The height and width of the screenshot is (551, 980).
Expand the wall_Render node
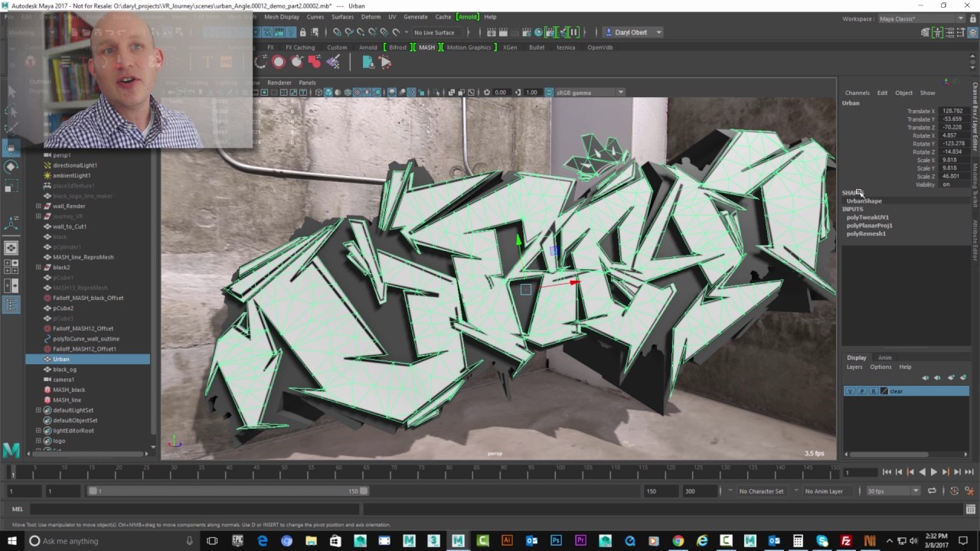pos(38,206)
